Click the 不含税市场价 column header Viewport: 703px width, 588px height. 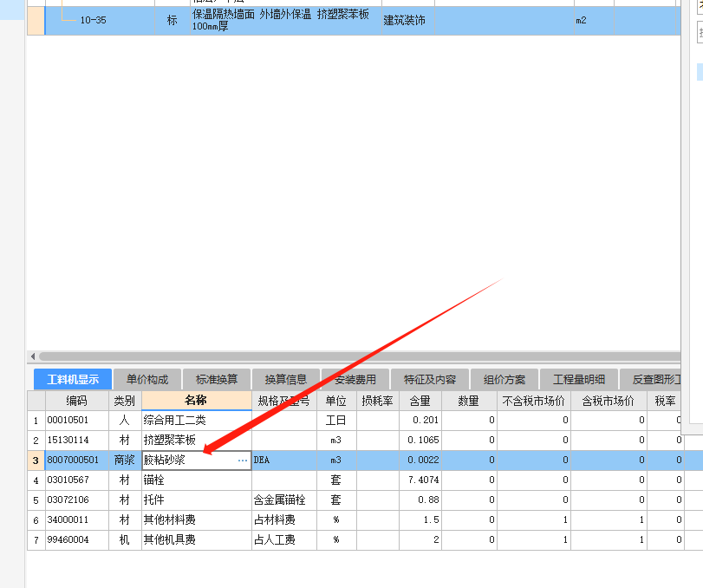coord(533,401)
